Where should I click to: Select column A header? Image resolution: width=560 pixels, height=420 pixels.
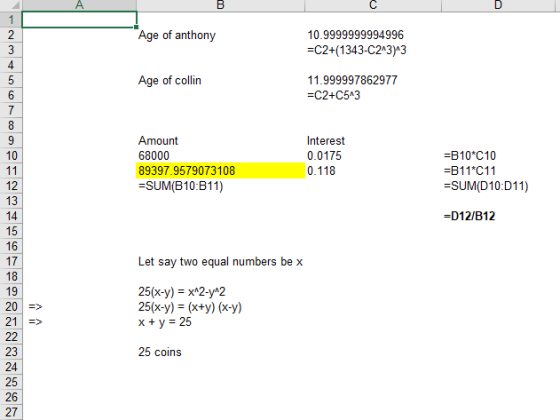point(79,5)
